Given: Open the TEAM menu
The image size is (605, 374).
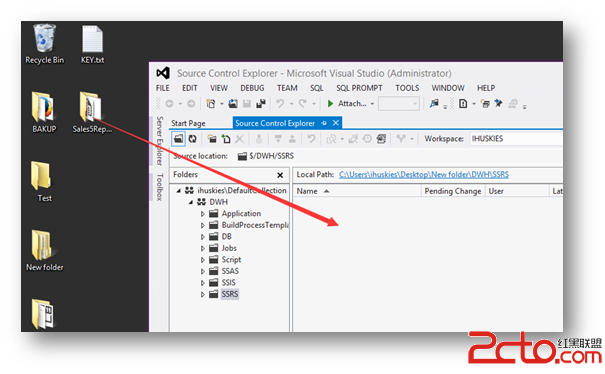Looking at the screenshot, I should coord(287,88).
